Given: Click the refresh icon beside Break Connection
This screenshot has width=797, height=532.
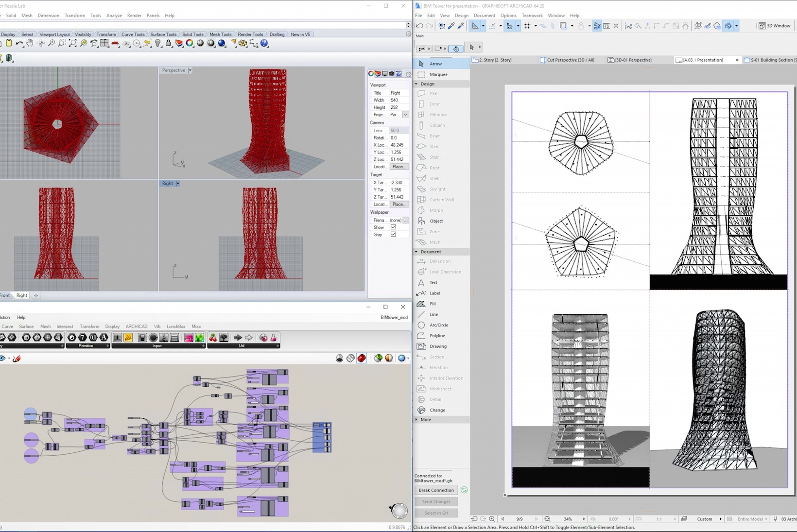Looking at the screenshot, I should [464, 490].
